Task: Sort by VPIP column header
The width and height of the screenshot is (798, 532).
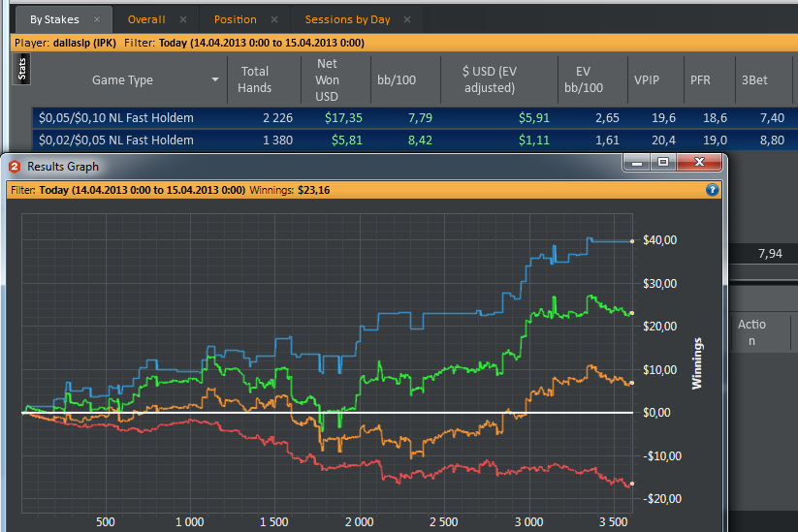Action: point(647,79)
